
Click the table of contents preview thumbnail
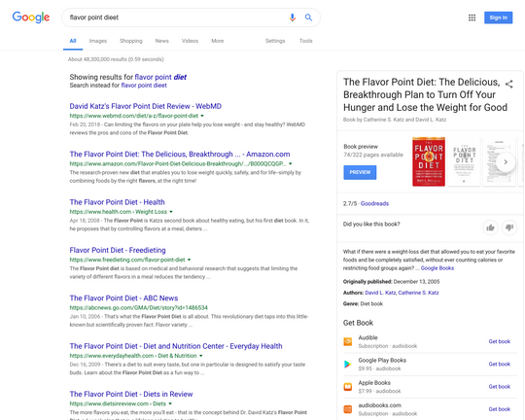tap(499, 161)
